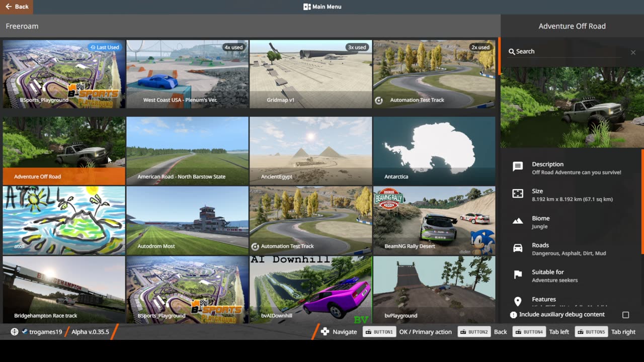Viewport: 644px width, 362px height.
Task: Click the magnifier icon in the search bar
Action: click(512, 52)
